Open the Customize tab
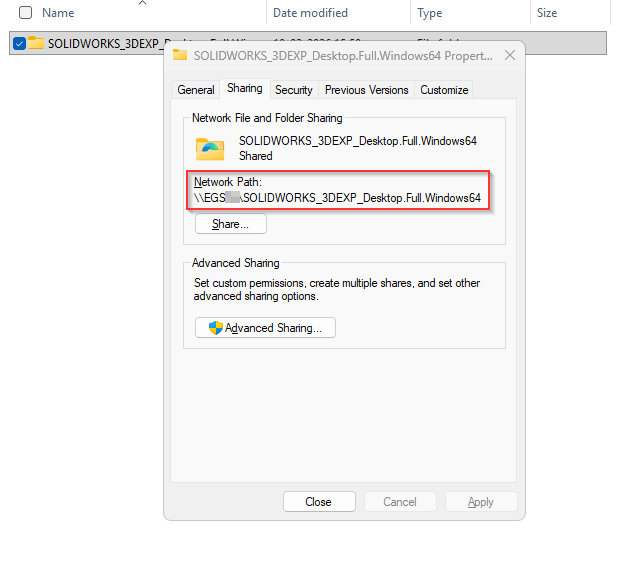 (x=444, y=90)
